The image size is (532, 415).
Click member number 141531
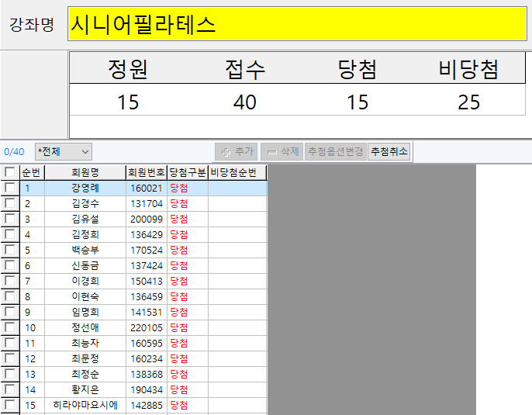pyautogui.click(x=147, y=313)
